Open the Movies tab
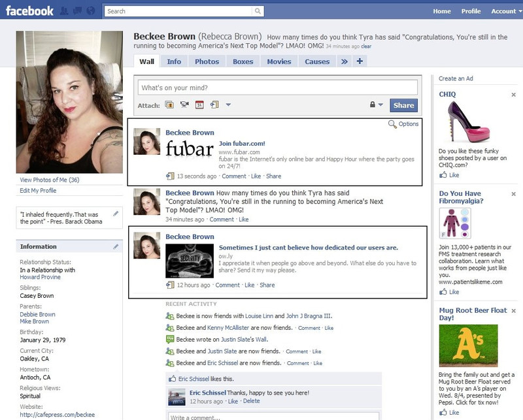 pos(279,61)
